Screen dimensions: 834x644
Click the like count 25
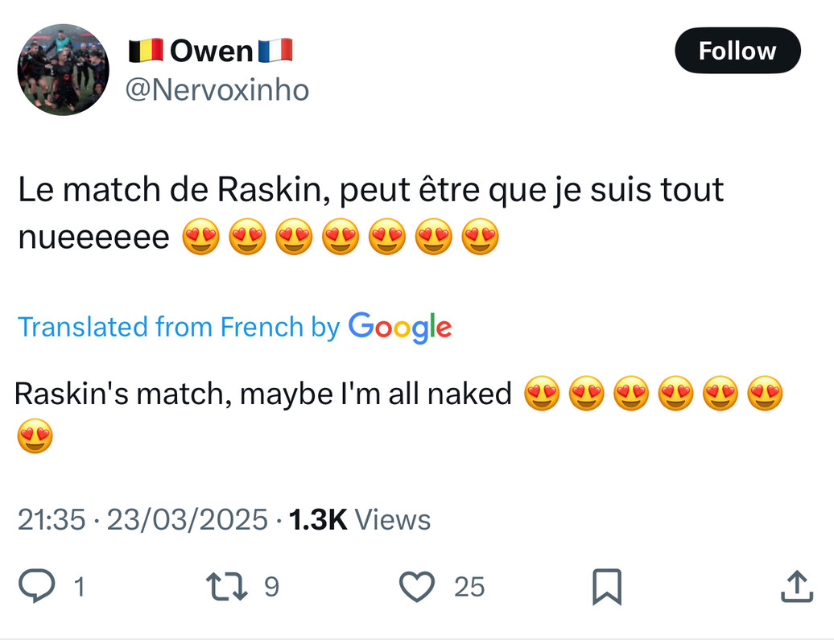click(x=469, y=587)
